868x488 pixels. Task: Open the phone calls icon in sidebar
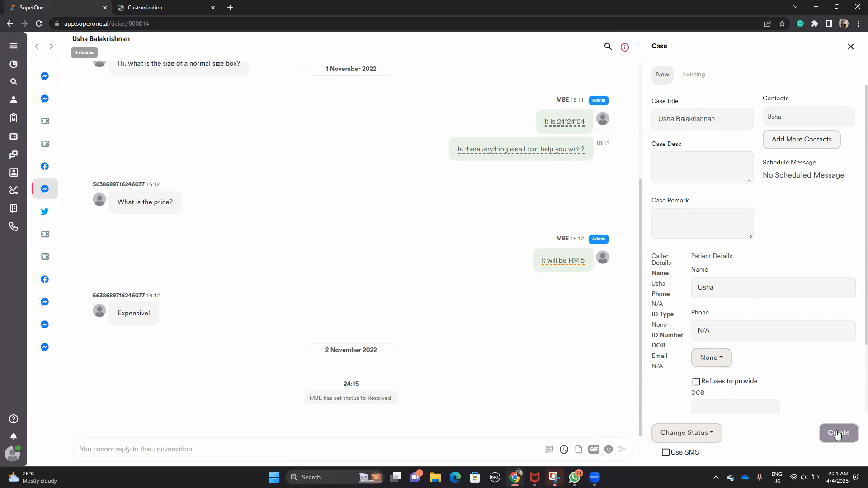coord(14,226)
